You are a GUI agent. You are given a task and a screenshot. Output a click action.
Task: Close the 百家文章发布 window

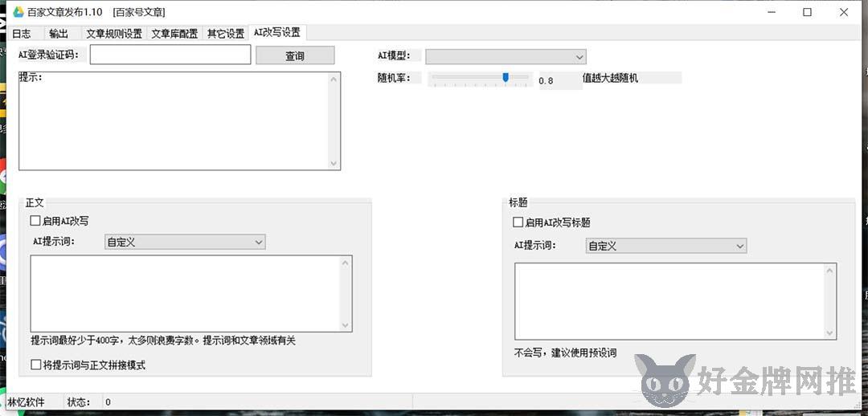[844, 12]
